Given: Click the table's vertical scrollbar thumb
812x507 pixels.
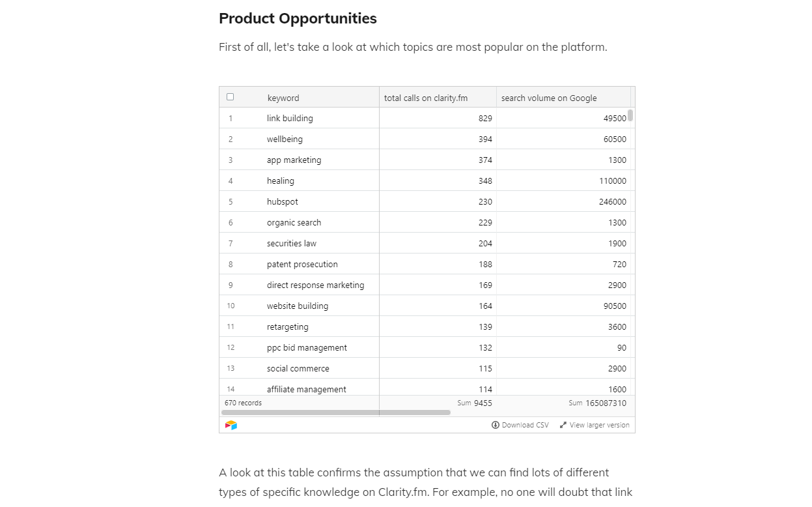Looking at the screenshot, I should tap(630, 115).
